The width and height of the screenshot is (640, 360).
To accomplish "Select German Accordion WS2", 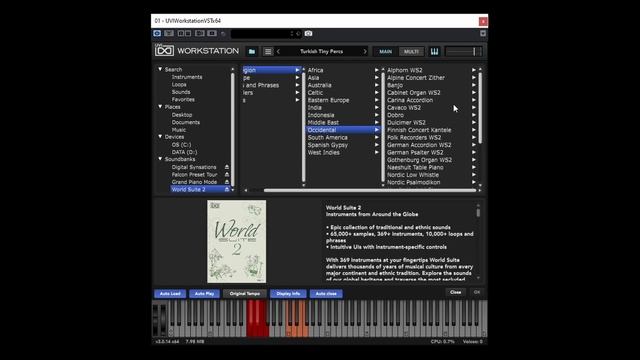I will coord(419,145).
